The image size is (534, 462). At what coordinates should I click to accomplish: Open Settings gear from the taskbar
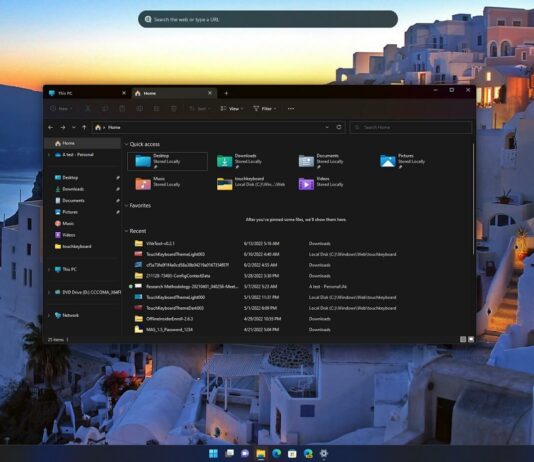pyautogui.click(x=324, y=453)
